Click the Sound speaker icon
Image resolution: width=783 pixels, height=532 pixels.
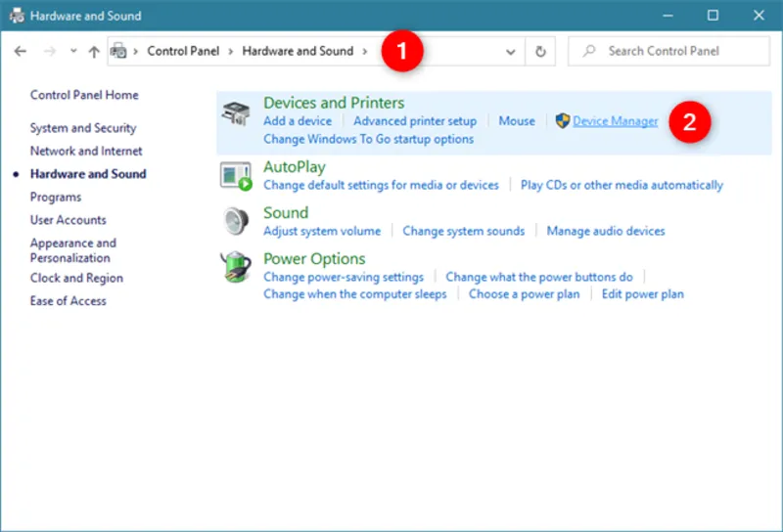[x=235, y=221]
